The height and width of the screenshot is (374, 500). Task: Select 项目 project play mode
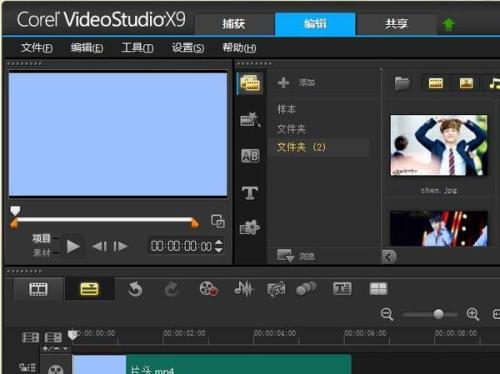(41, 238)
